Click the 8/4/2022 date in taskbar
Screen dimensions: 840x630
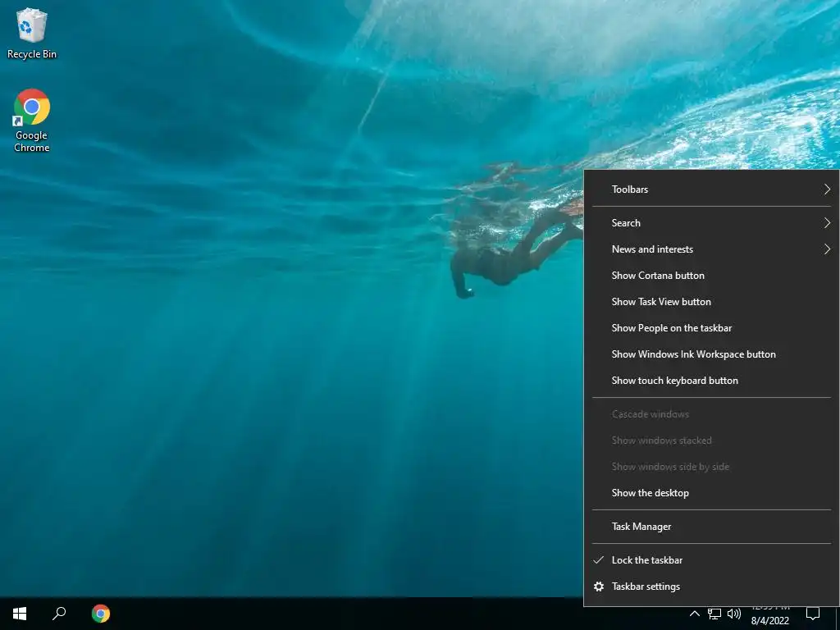click(769, 621)
